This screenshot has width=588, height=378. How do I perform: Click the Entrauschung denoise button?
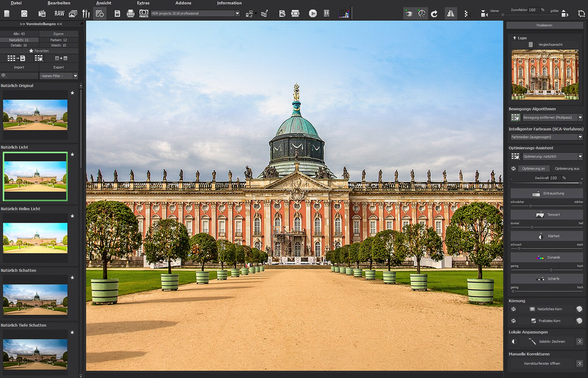[x=547, y=193]
